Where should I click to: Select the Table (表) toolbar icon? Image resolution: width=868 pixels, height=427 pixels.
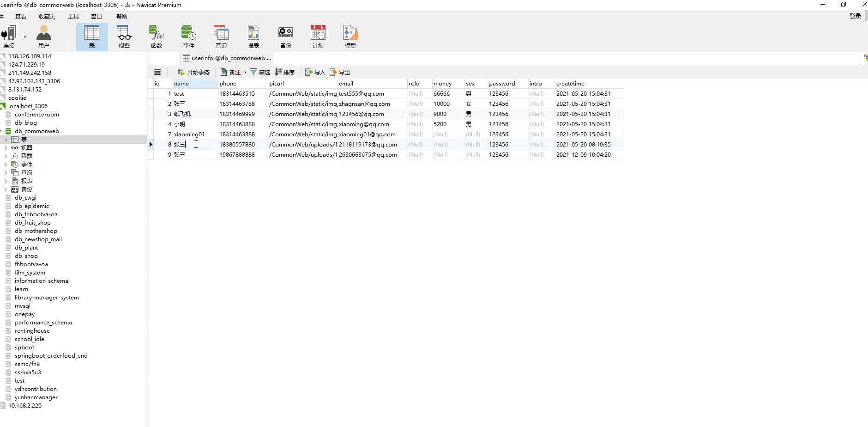tap(91, 37)
